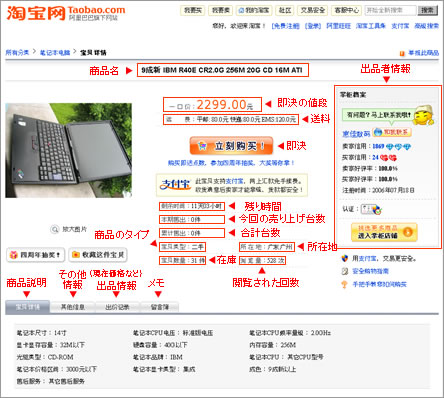Open the 高级搜索 advanced search link

[x=426, y=26]
